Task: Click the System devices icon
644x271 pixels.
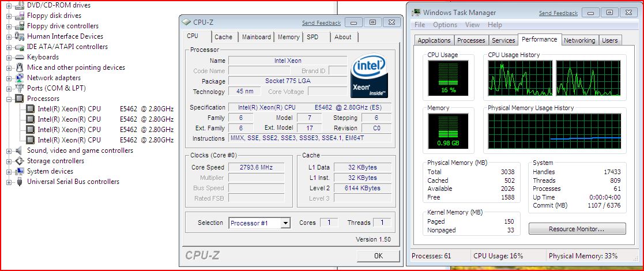Action: pyautogui.click(x=19, y=171)
